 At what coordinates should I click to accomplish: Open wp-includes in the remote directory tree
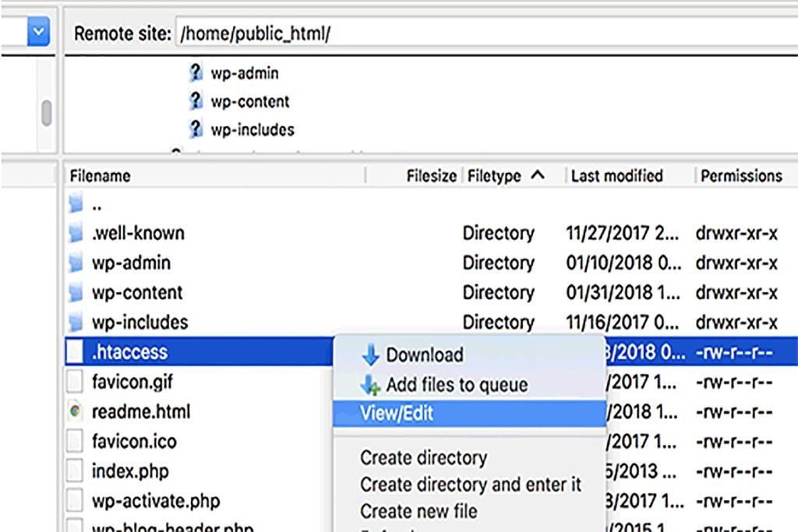pyautogui.click(x=252, y=130)
